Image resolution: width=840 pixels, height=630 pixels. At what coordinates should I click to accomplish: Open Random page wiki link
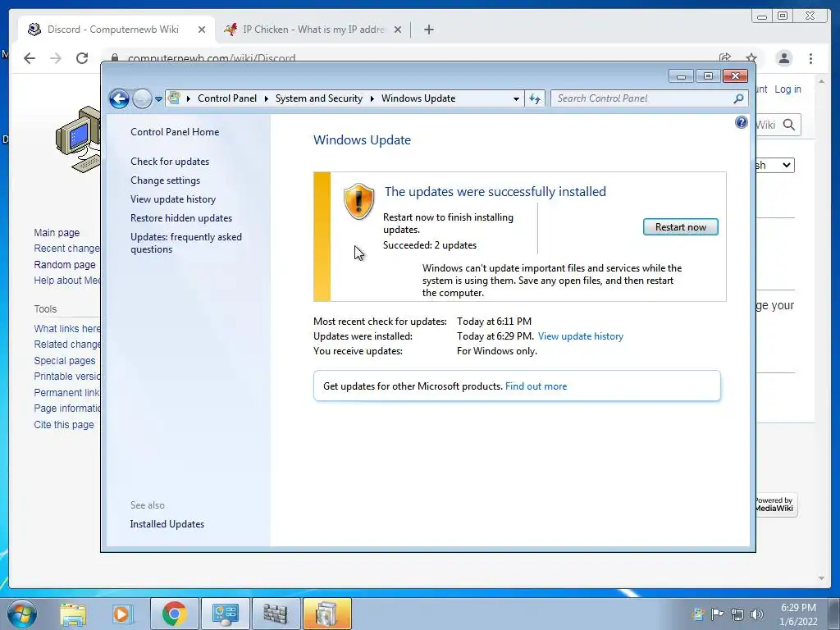pyautogui.click(x=65, y=265)
